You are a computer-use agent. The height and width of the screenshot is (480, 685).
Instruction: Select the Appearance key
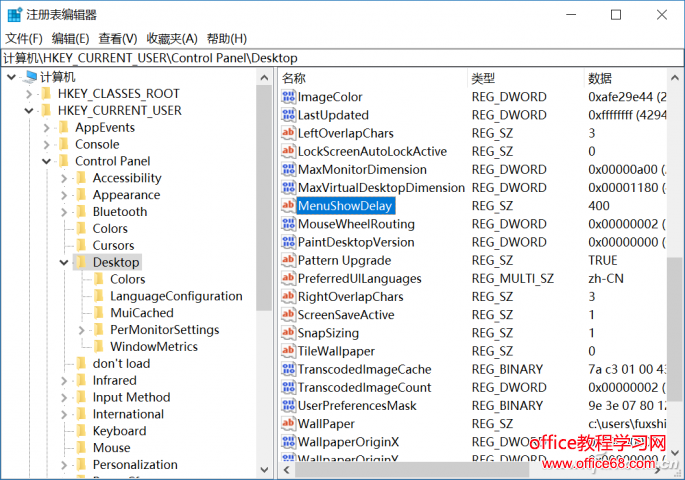point(126,195)
